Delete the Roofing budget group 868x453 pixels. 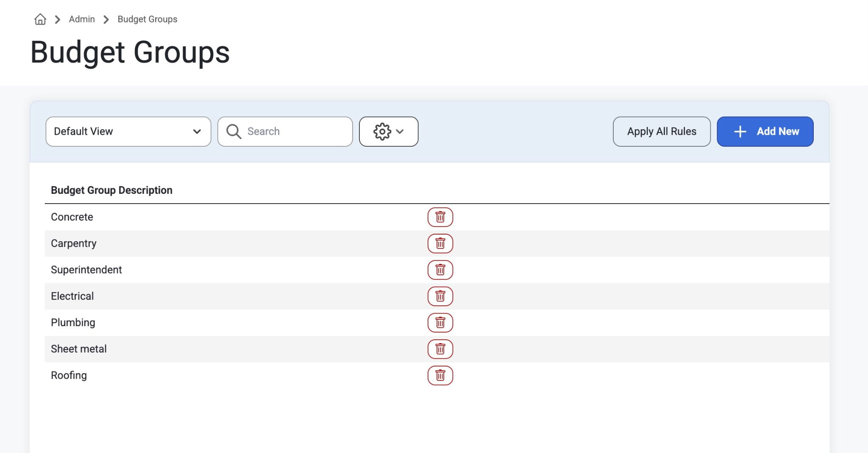[440, 375]
